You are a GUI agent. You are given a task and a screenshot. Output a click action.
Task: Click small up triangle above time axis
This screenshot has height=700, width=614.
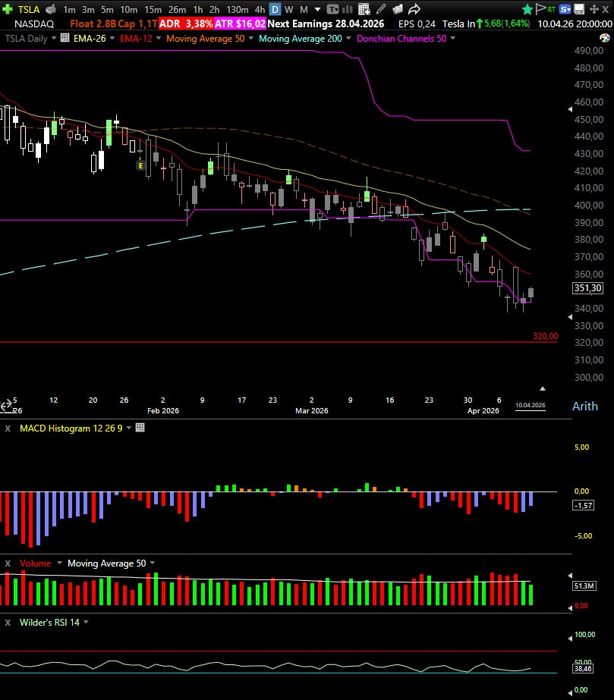click(x=543, y=388)
